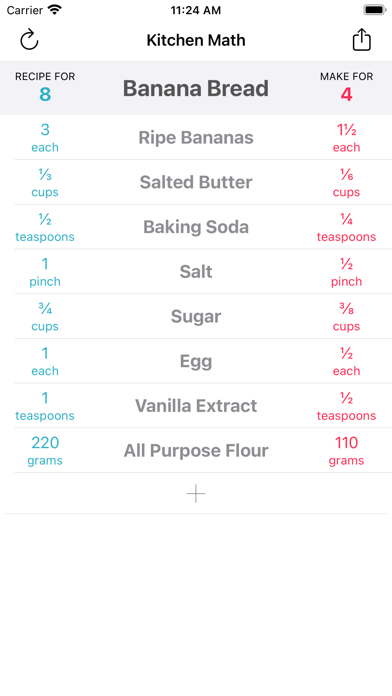The image size is (392, 696).
Task: Tap the ½ teaspoons baking soda amount
Action: tap(45, 227)
